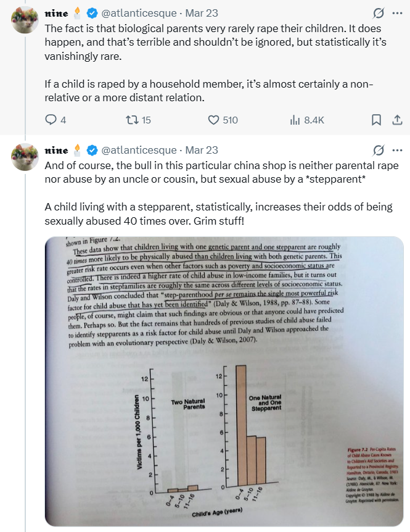Screen dimensions: 410x532
Task: Bookmark the first tweet
Action: [x=376, y=120]
